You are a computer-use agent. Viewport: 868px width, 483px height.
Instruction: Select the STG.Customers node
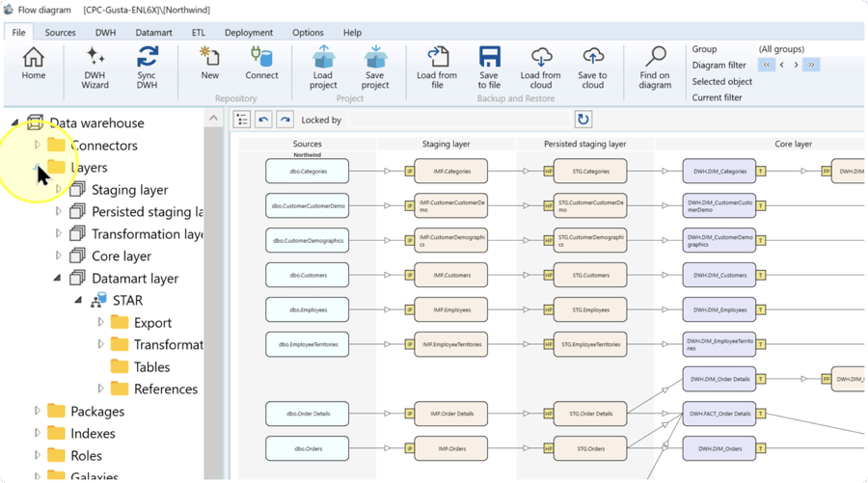click(x=590, y=275)
